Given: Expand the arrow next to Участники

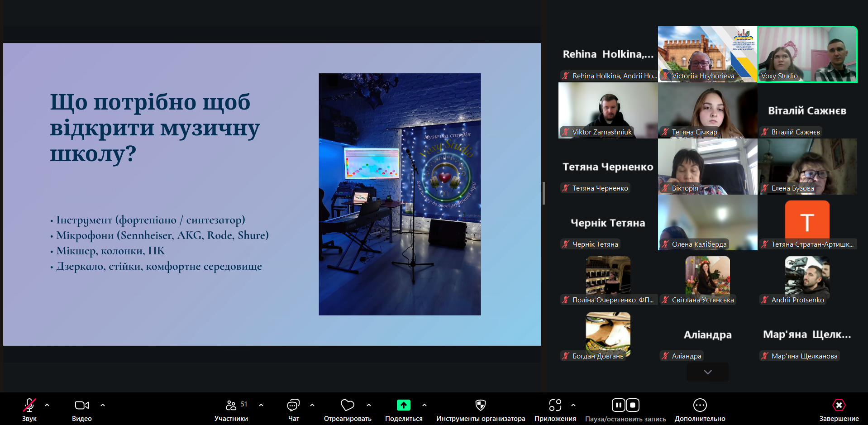Looking at the screenshot, I should (x=261, y=405).
